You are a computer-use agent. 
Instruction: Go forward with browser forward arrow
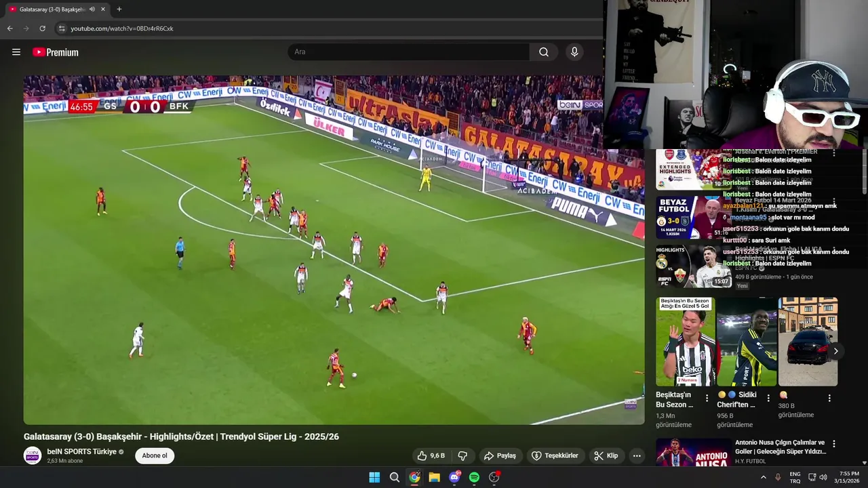(26, 28)
